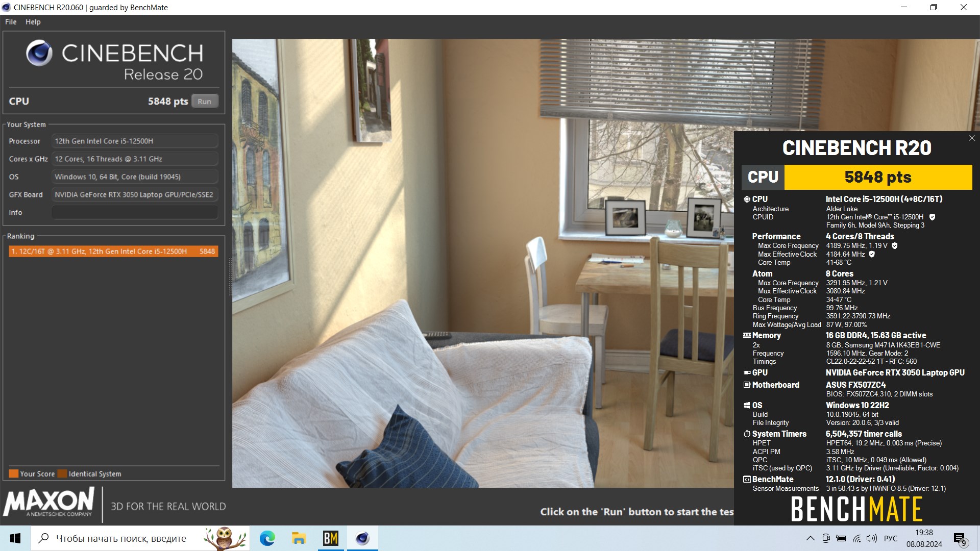Click the orange Your Score legend swatch
The width and height of the screenshot is (980, 551).
coord(14,473)
